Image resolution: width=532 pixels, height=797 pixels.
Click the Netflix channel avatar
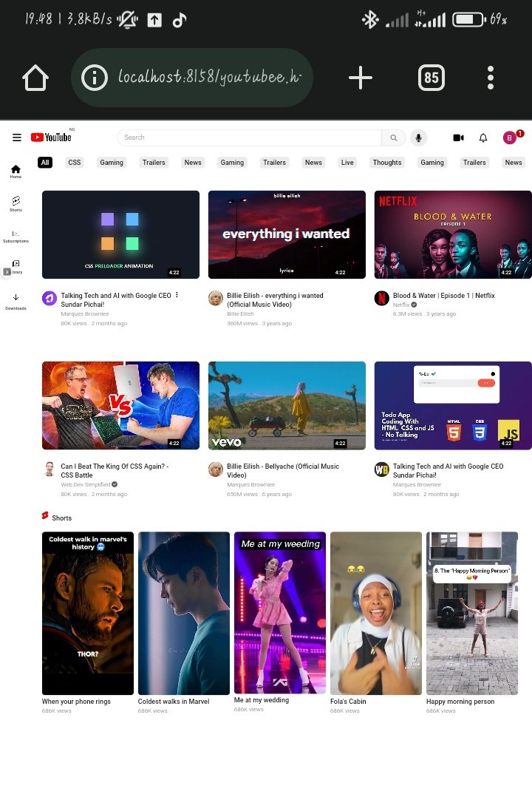click(x=381, y=299)
